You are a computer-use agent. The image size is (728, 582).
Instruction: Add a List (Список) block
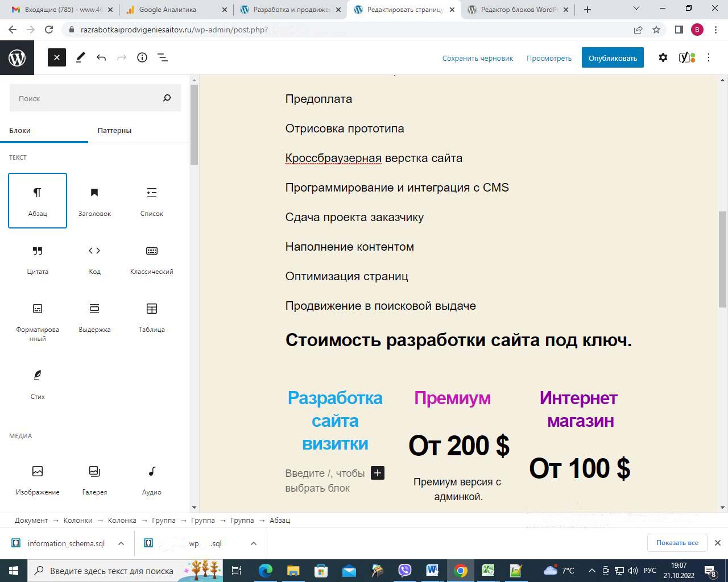tap(151, 200)
